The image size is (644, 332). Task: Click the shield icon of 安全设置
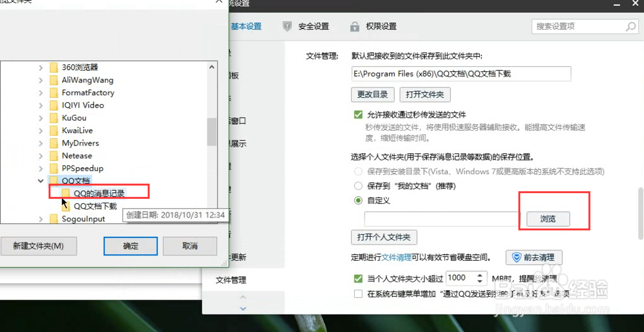[287, 26]
